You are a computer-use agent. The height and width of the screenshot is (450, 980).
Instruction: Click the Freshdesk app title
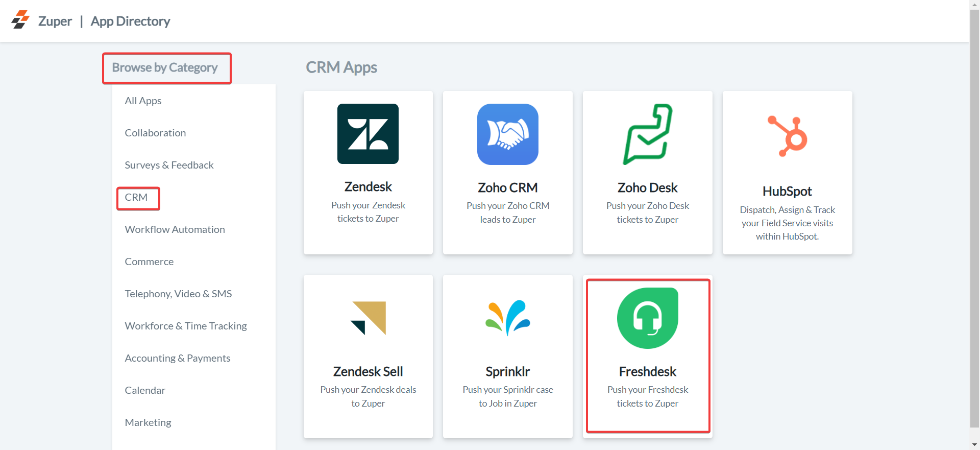pyautogui.click(x=647, y=371)
